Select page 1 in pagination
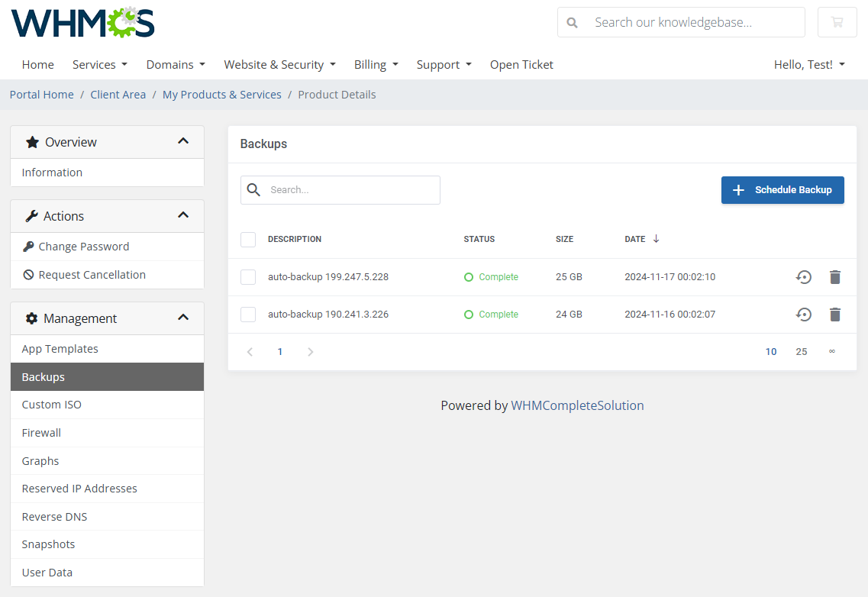 280,352
